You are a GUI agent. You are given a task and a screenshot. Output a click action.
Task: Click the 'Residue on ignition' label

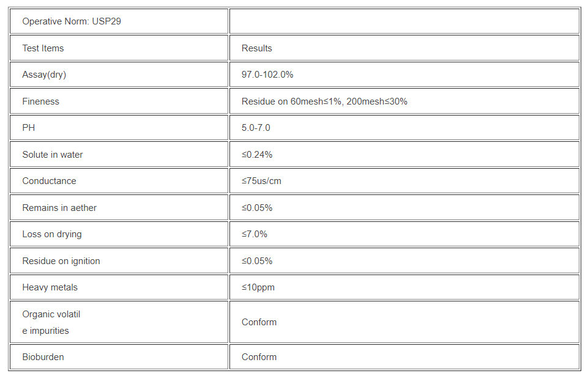click(x=61, y=261)
